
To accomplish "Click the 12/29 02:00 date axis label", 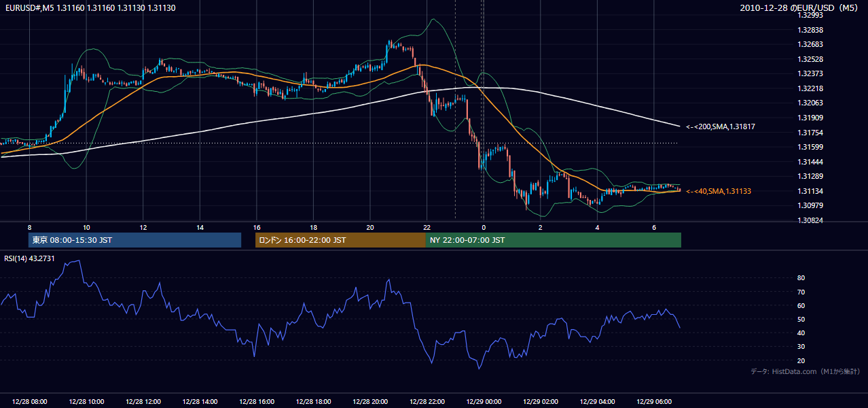I will pyautogui.click(x=541, y=402).
